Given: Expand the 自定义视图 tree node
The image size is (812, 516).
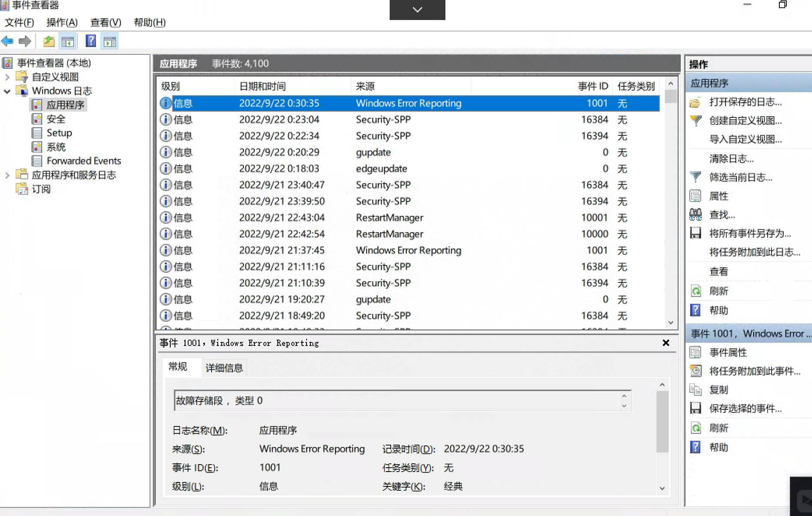Looking at the screenshot, I should pos(7,77).
